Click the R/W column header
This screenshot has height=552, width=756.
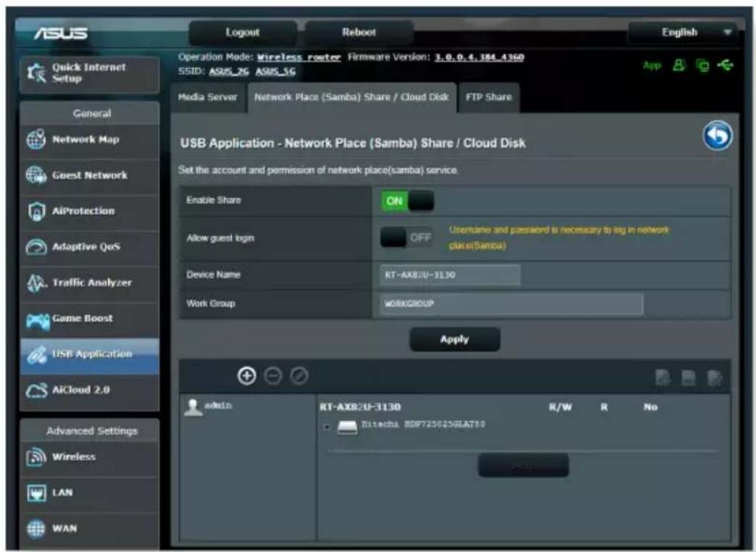[x=560, y=407]
